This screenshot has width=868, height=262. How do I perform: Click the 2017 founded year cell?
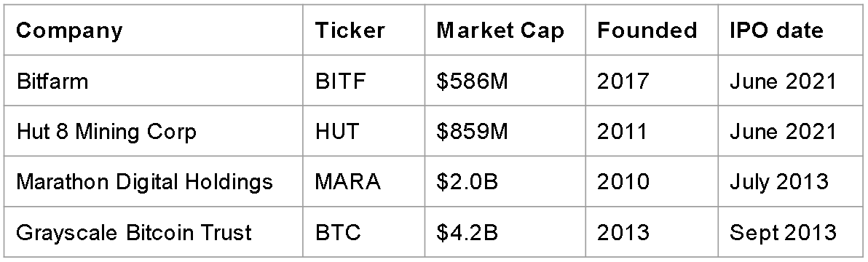click(652, 80)
